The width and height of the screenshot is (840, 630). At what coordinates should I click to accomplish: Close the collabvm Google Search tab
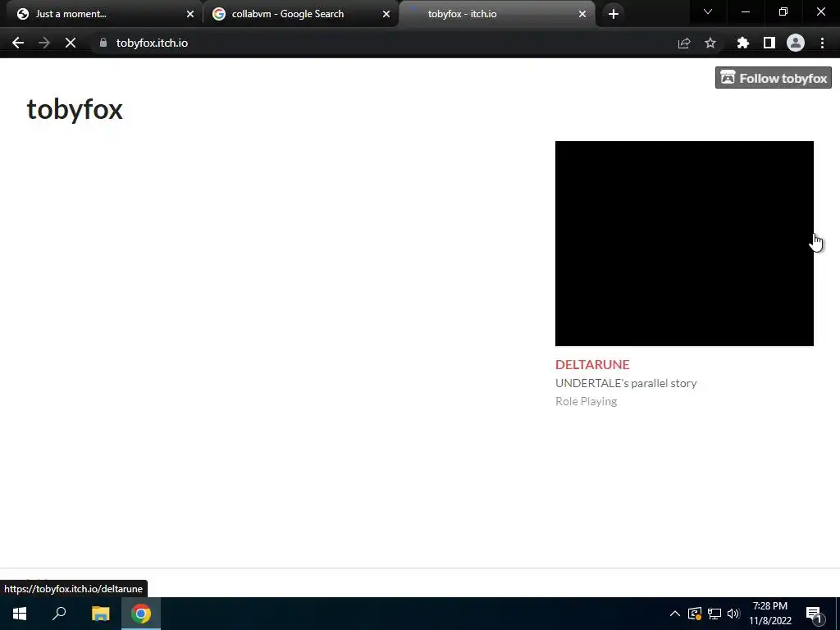tap(386, 14)
